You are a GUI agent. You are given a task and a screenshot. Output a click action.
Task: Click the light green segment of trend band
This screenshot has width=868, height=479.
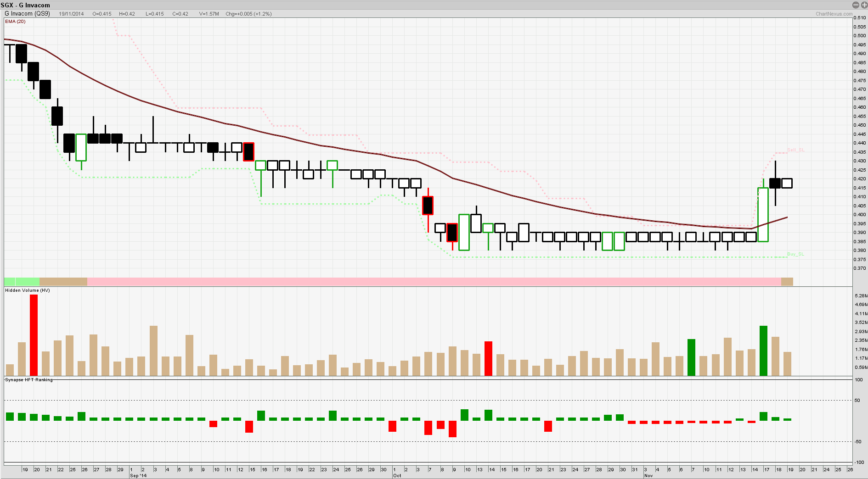22,282
